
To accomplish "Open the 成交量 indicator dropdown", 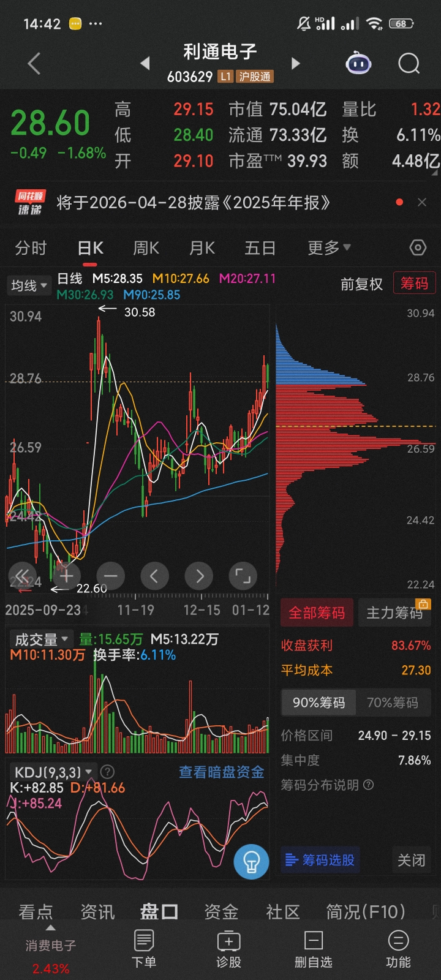I will (41, 639).
